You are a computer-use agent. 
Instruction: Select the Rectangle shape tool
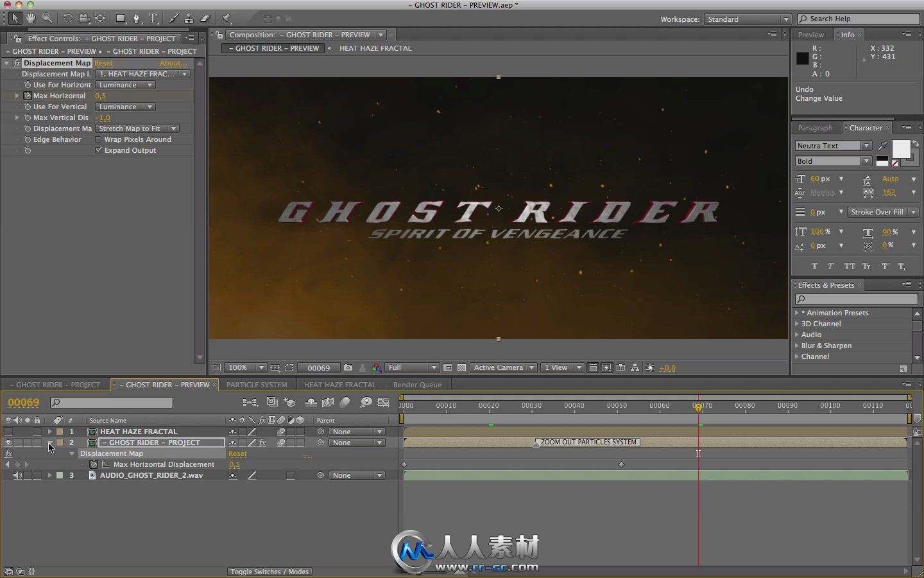tap(121, 19)
